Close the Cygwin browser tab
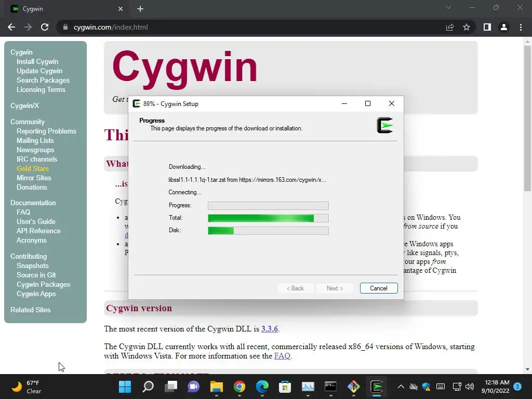Image resolution: width=532 pixels, height=399 pixels. (121, 9)
